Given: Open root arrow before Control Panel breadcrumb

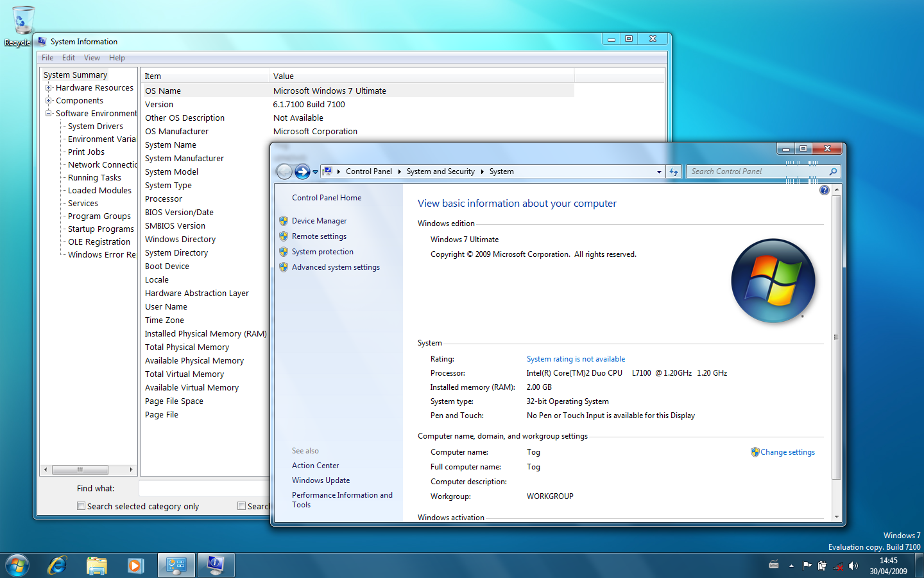Looking at the screenshot, I should (339, 171).
